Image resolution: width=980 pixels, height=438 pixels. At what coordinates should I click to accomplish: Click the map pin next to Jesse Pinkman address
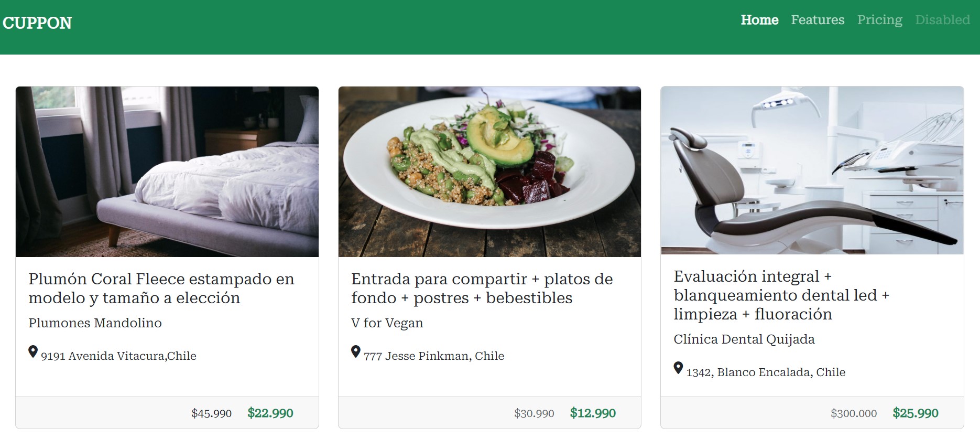(x=356, y=352)
